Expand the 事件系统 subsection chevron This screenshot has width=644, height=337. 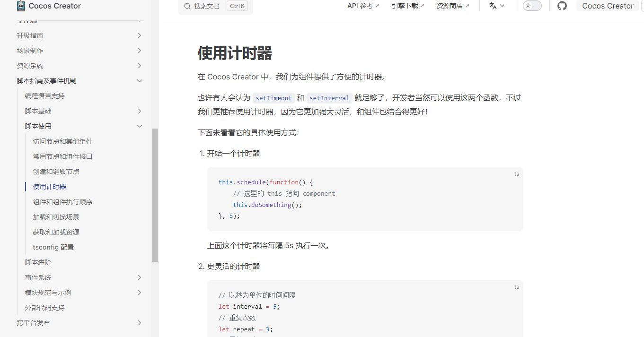(x=140, y=277)
